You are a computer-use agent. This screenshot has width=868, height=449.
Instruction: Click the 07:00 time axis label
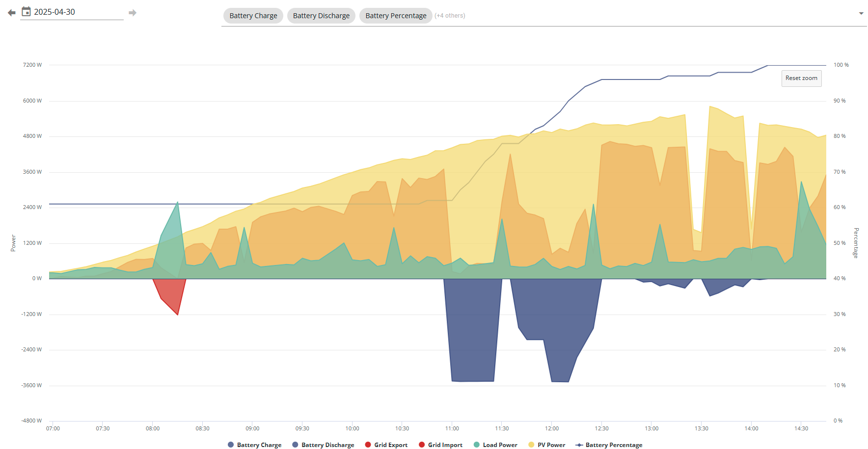pos(53,428)
